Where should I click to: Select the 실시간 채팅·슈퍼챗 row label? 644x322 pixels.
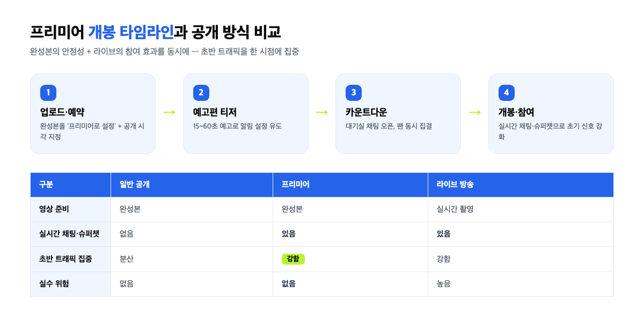[x=69, y=234]
